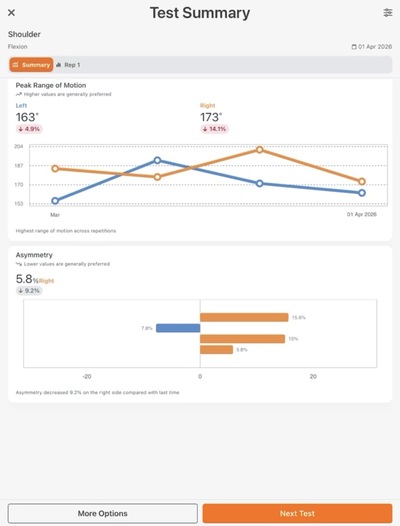400x526 pixels.
Task: Click the blue 7.8% asymmetry bar
Action: click(178, 328)
